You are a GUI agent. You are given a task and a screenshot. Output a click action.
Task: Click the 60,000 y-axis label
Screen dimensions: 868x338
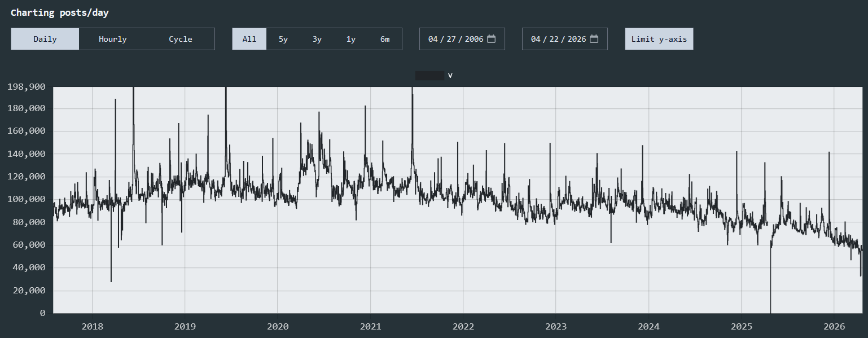[x=29, y=245]
